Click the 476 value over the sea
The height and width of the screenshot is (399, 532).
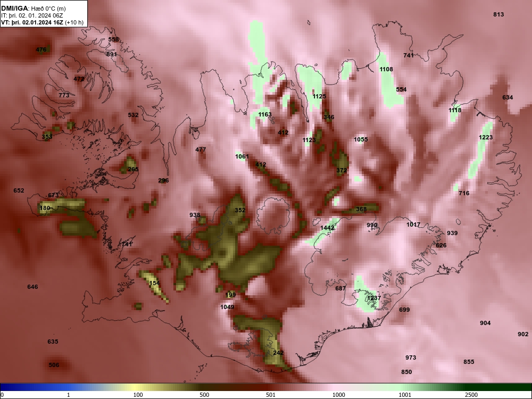click(41, 49)
